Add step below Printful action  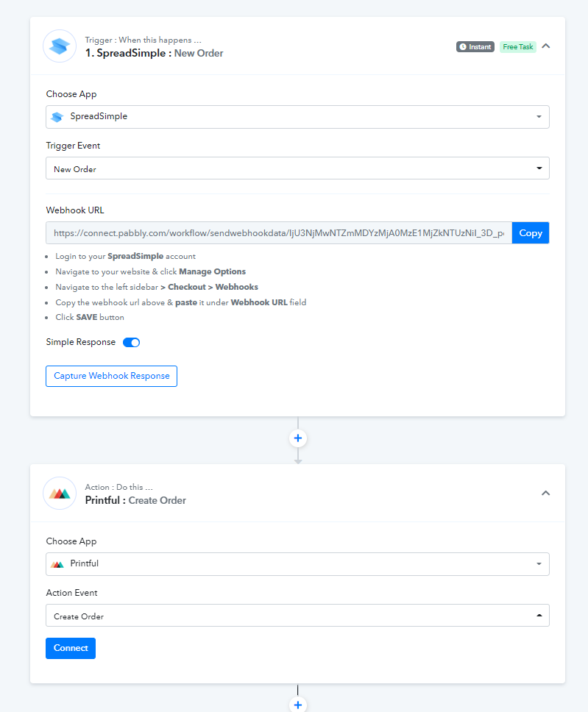[x=297, y=705]
